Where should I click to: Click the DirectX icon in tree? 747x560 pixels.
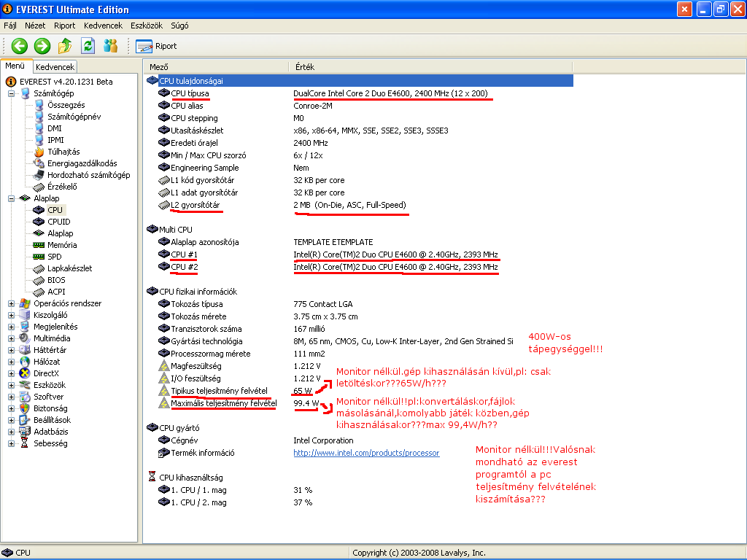coord(25,373)
